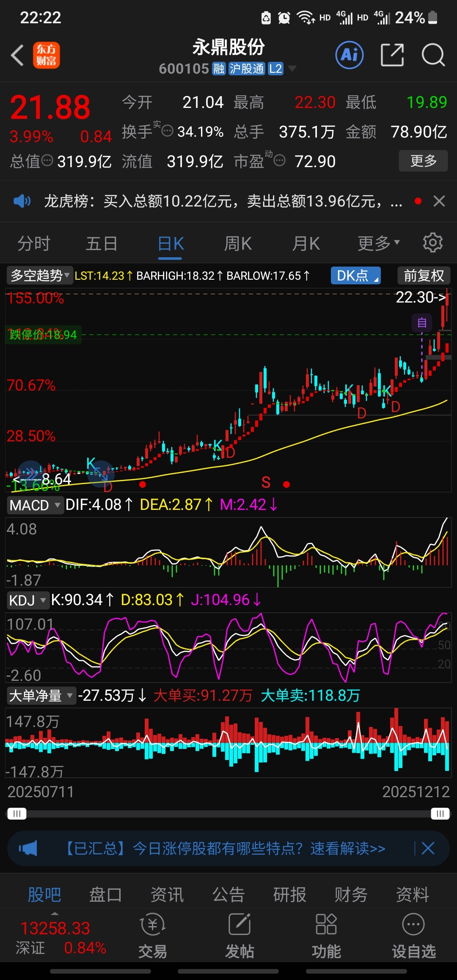Tap the 融 margin trading badge
Viewport: 457px width, 980px height.
pos(219,69)
